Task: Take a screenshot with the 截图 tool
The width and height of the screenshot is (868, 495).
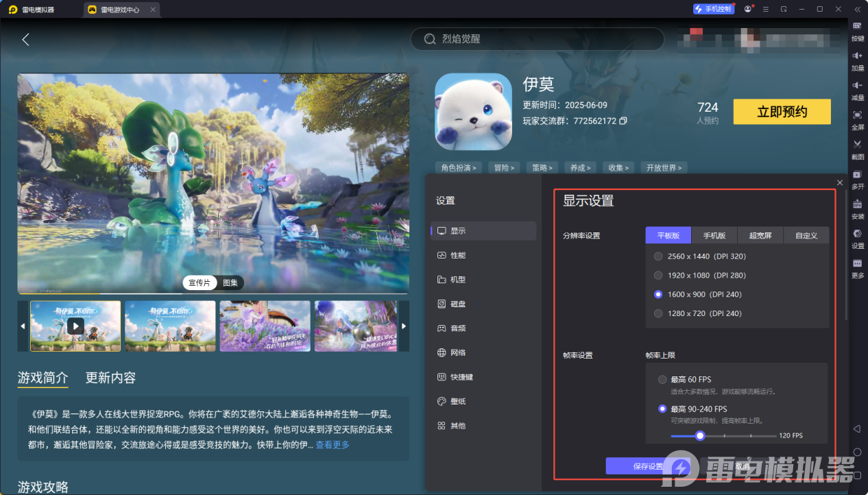Action: click(x=857, y=149)
